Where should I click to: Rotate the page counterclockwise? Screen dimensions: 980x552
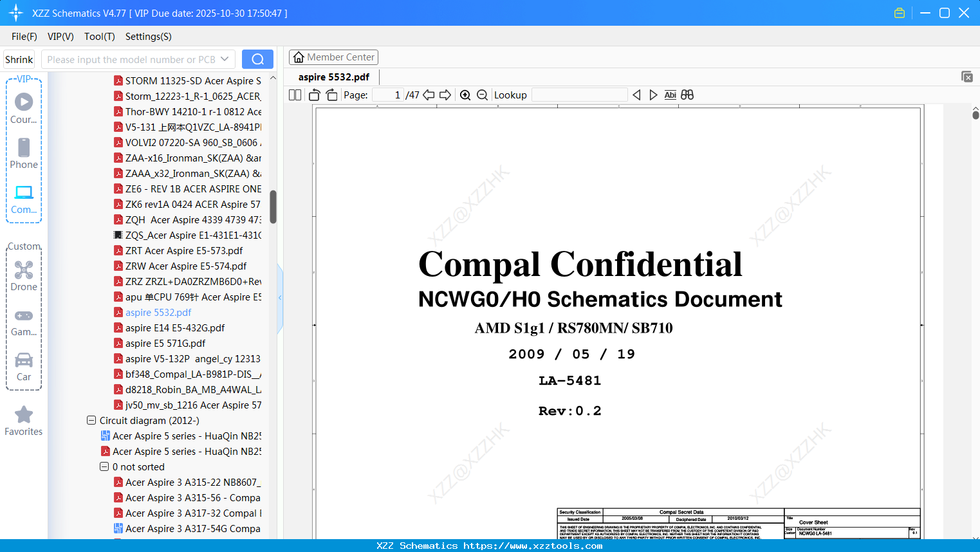pos(315,95)
